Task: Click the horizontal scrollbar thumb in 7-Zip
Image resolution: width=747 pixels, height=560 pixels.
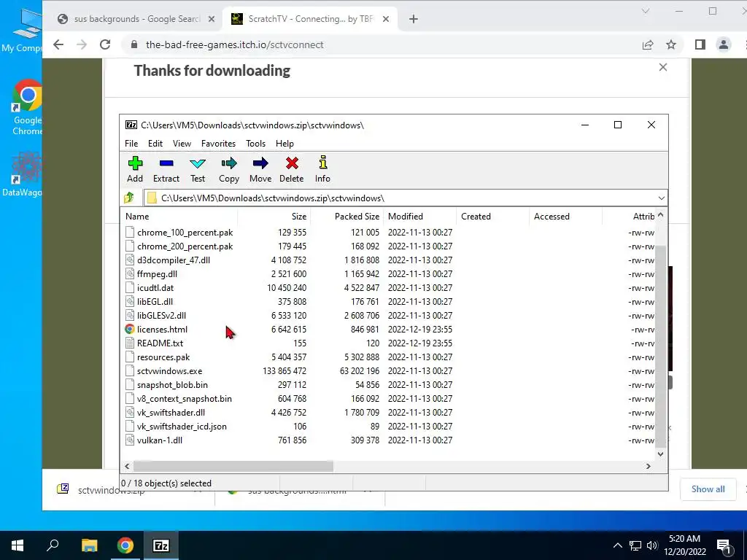Action: point(233,466)
